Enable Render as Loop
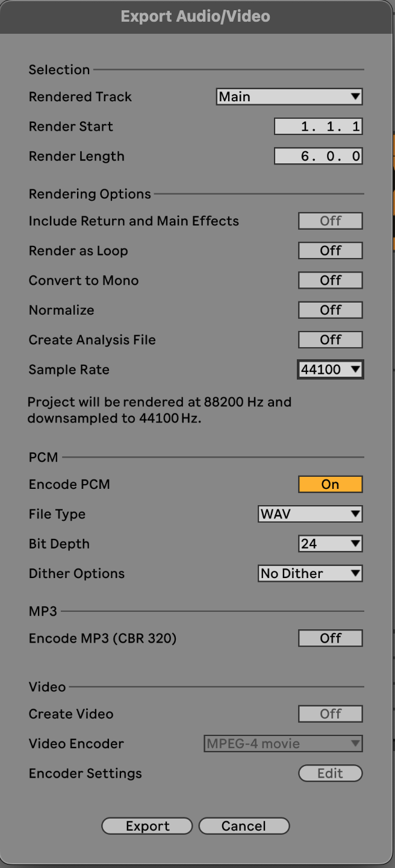Image resolution: width=395 pixels, height=868 pixels. point(331,251)
